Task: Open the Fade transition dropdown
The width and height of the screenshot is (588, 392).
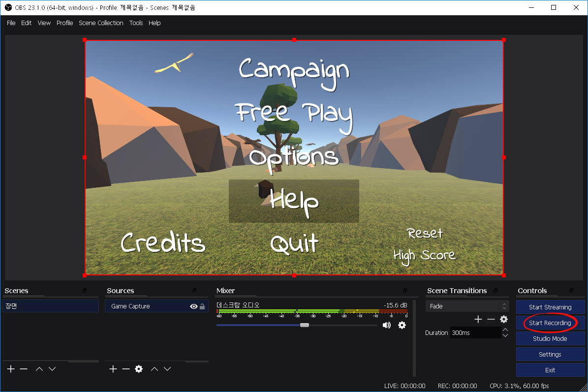Action: click(467, 306)
